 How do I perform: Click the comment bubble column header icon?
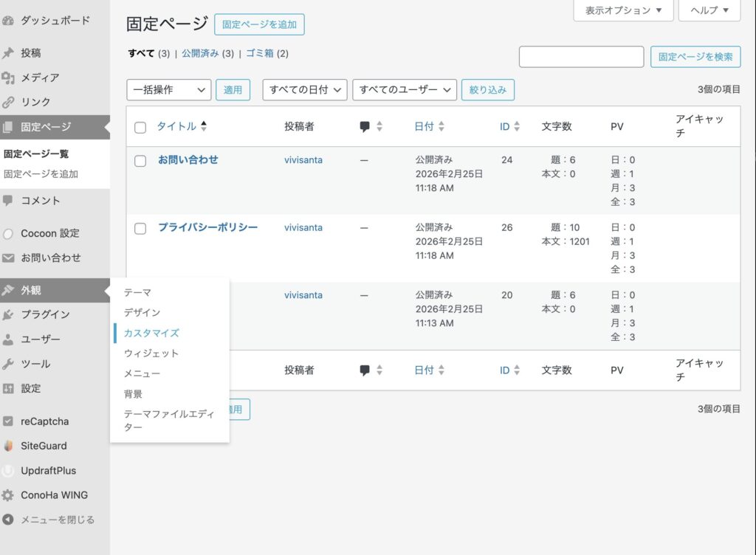[x=365, y=127]
